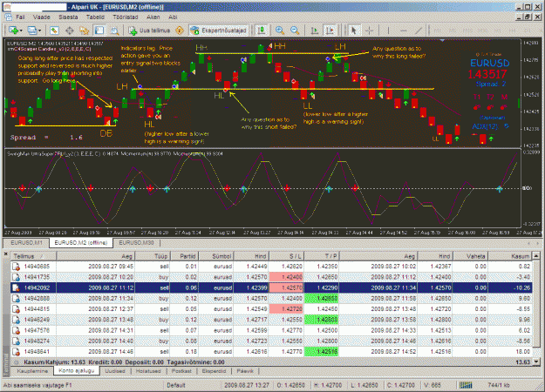Sort by the 'Tellimus' column header
The image size is (545, 392).
coord(33,256)
